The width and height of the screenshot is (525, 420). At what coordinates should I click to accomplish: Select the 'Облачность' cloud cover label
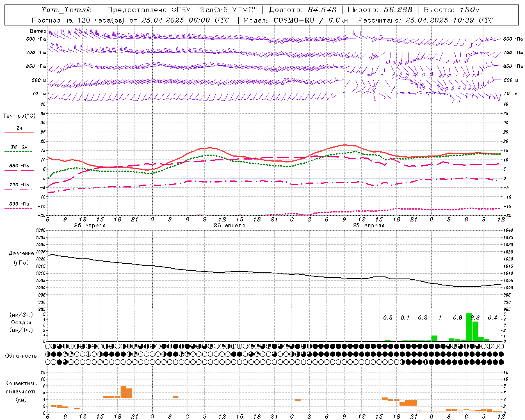21,356
